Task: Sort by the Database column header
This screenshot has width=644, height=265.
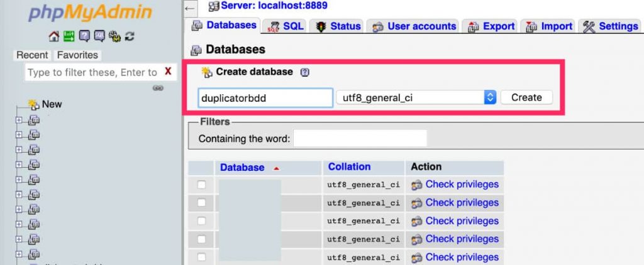Action: coord(242,168)
